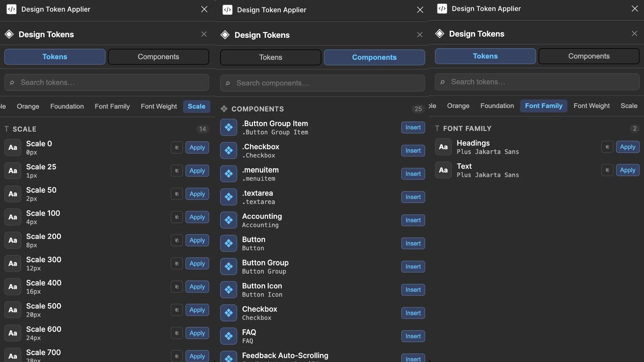The image size is (644, 362).
Task: Close Design Tokens header in middle panel
Action: click(x=419, y=35)
